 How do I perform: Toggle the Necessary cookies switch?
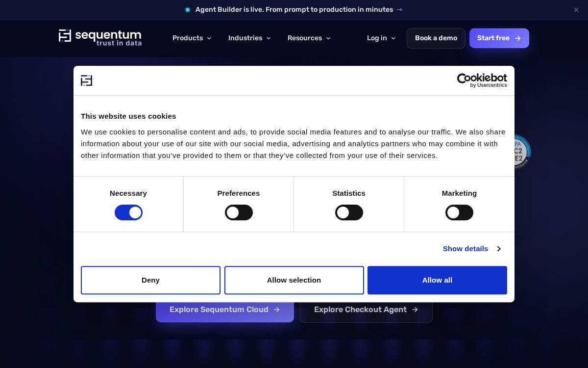128,212
